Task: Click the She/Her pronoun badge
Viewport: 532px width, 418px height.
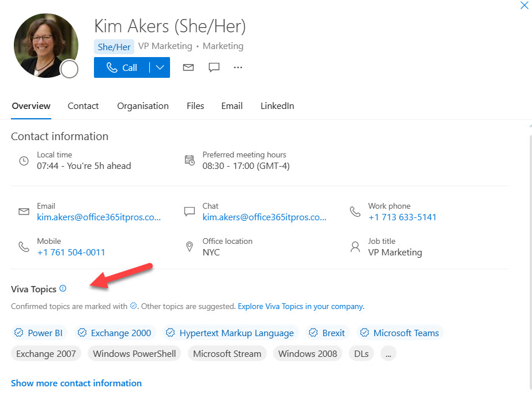Action: click(x=114, y=47)
